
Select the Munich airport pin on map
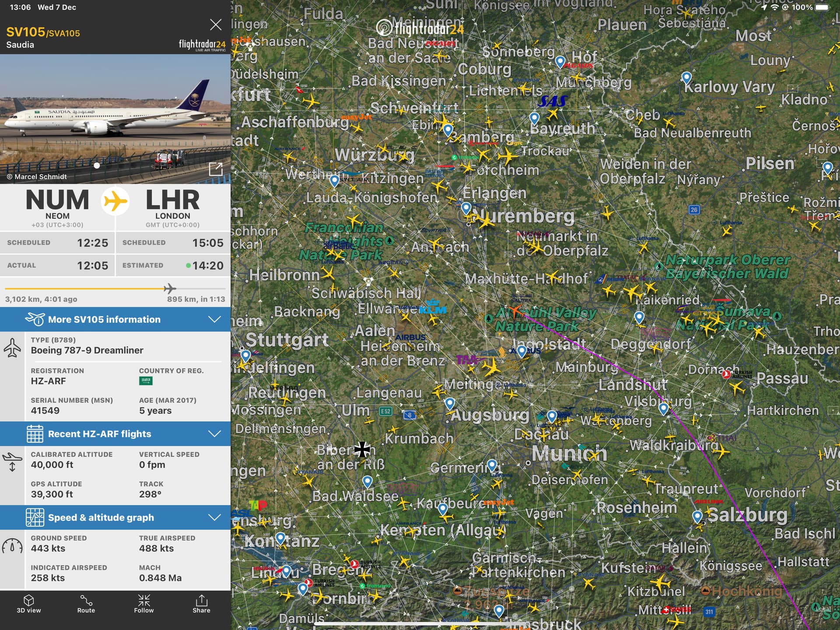coord(552,416)
